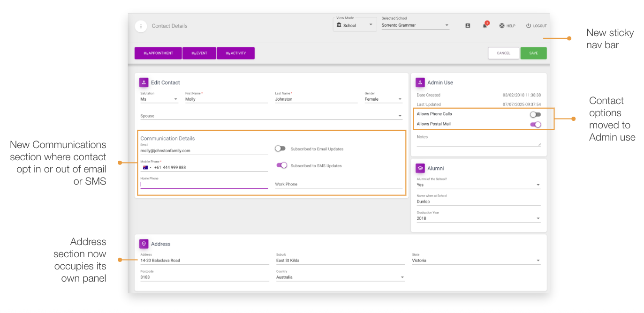Open the Selected School dropdown
Image resolution: width=644 pixels, height=313 pixels.
point(447,25)
